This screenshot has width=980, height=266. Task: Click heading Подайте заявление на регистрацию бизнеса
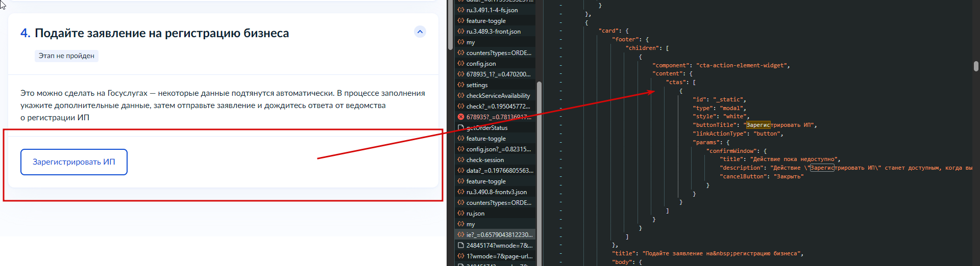pyautogui.click(x=162, y=33)
